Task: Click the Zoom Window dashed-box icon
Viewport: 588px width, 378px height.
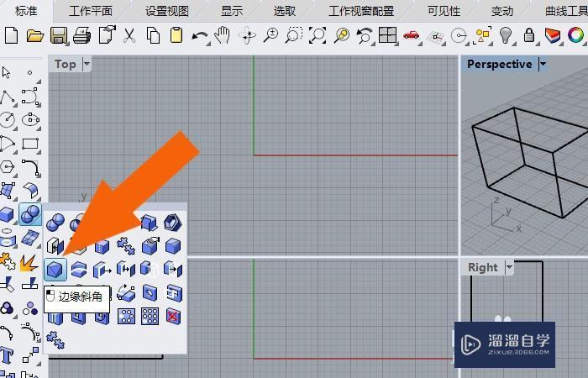Action: pos(294,35)
